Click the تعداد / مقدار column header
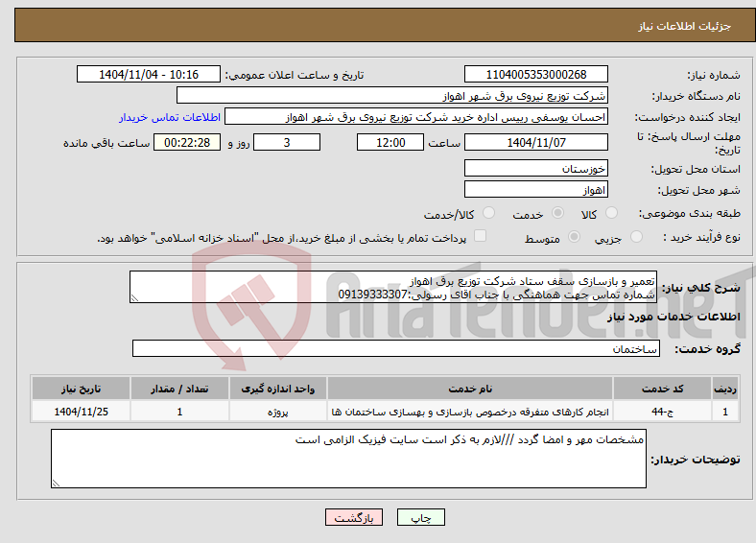 tap(179, 389)
